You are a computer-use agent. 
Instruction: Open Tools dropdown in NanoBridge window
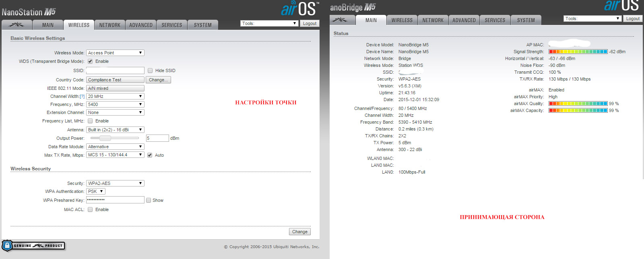[592, 19]
